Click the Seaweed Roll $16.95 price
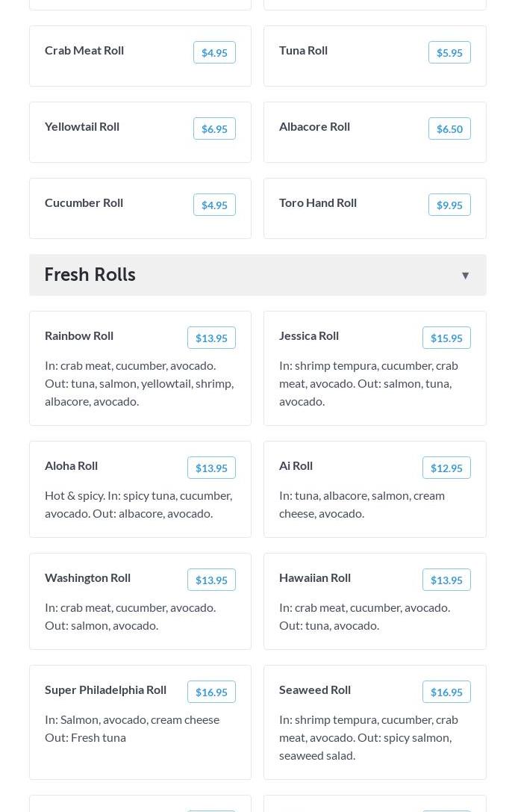Image resolution: width=515 pixels, height=812 pixels. (x=446, y=692)
